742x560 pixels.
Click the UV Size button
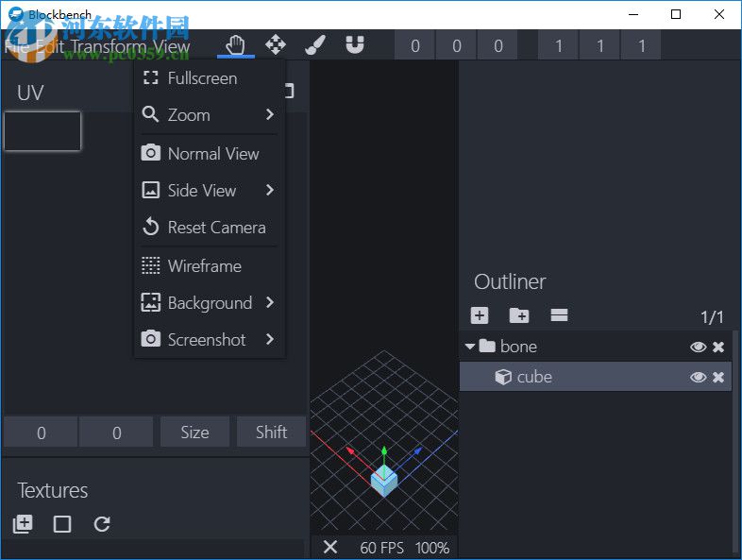tap(195, 433)
